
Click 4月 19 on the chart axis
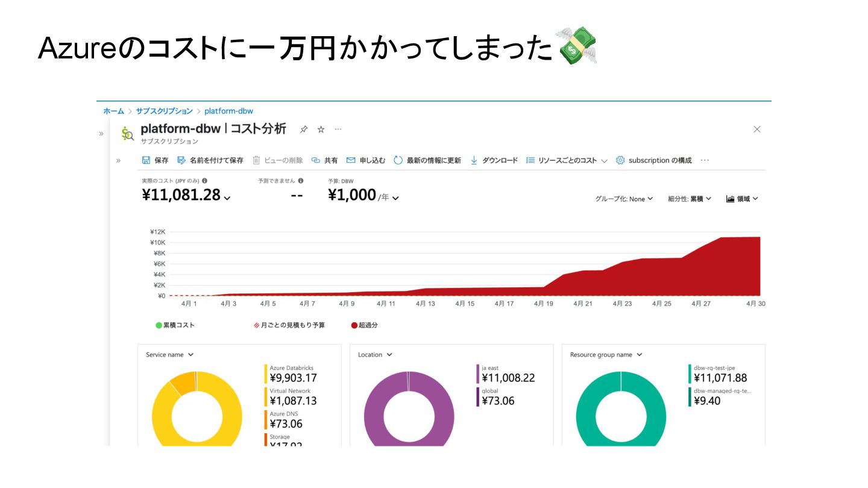pos(543,304)
